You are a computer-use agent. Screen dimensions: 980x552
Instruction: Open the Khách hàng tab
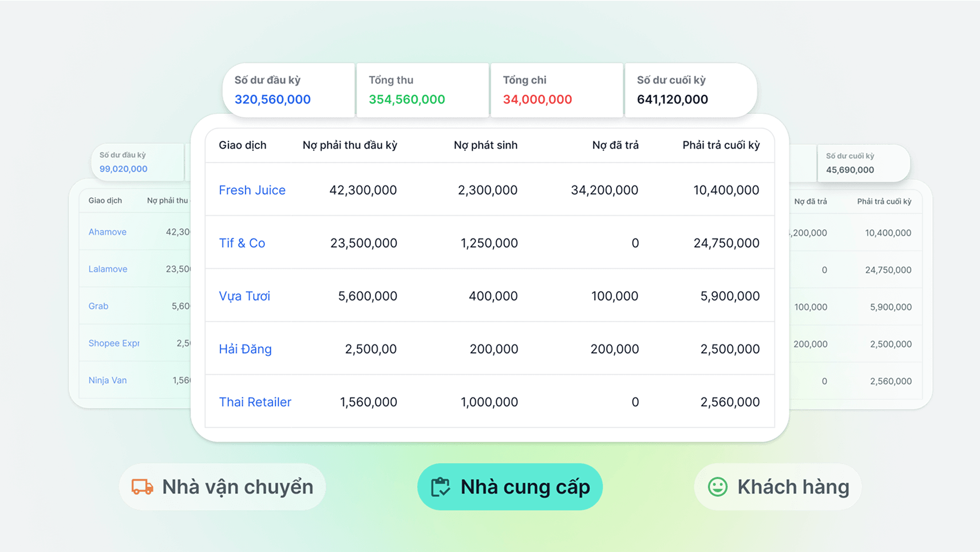[777, 487]
